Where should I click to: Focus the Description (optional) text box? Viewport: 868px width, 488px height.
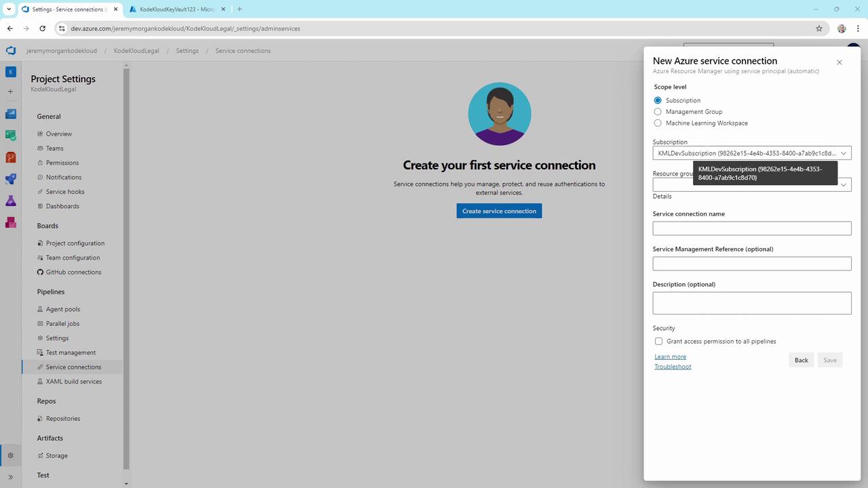tap(752, 303)
